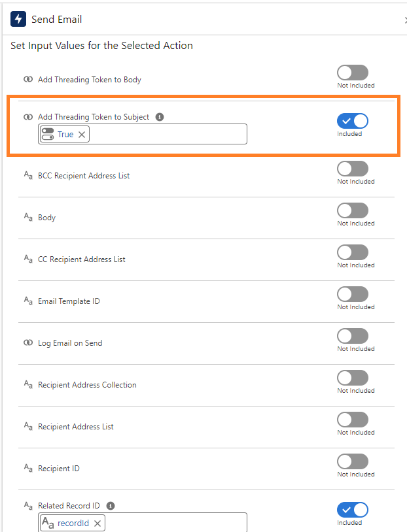Click info icon beside Add Threading Token to Subject
The width and height of the screenshot is (407, 532).
click(160, 117)
